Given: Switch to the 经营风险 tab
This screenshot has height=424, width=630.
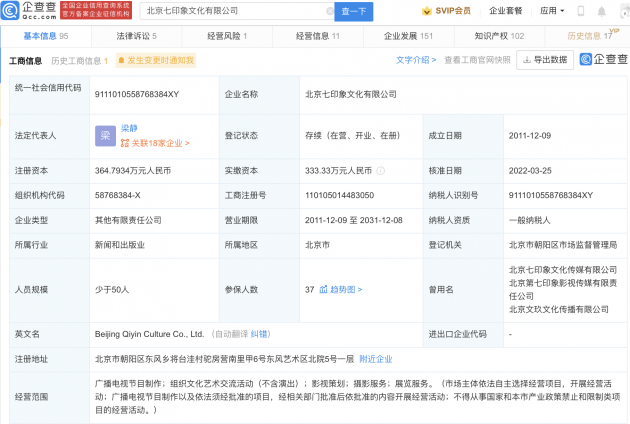Looking at the screenshot, I should coord(227,36).
